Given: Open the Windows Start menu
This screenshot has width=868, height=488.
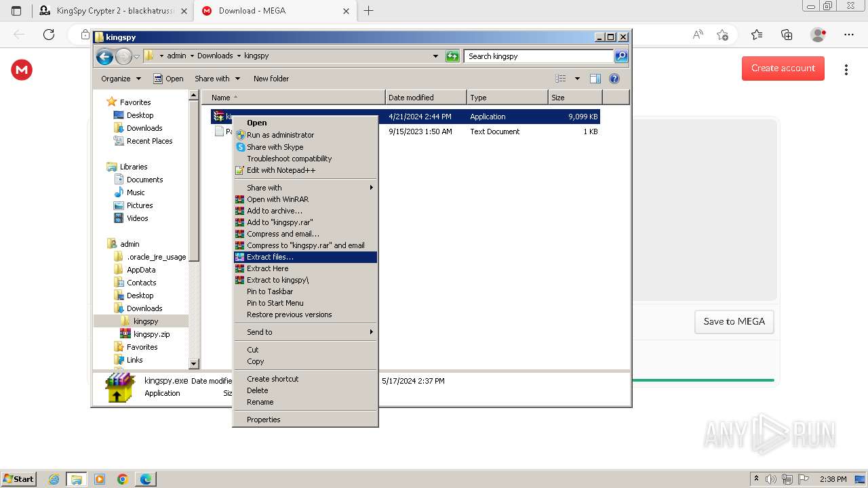Looking at the screenshot, I should pyautogui.click(x=18, y=479).
